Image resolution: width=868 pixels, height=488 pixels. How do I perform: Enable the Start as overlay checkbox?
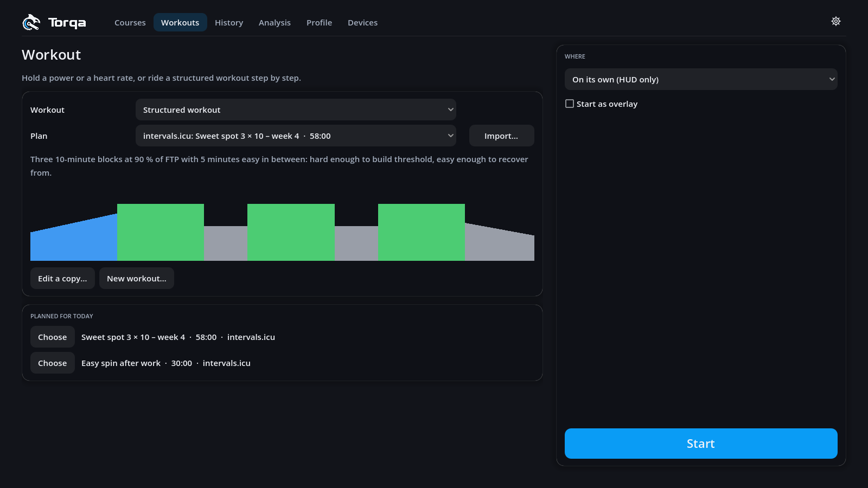pos(570,104)
